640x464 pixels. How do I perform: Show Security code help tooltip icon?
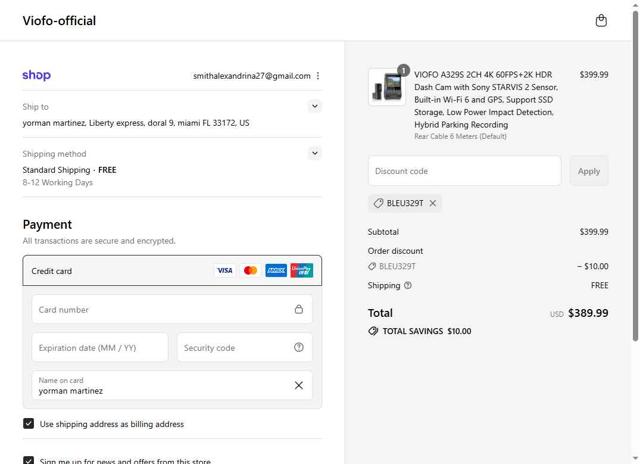click(299, 347)
